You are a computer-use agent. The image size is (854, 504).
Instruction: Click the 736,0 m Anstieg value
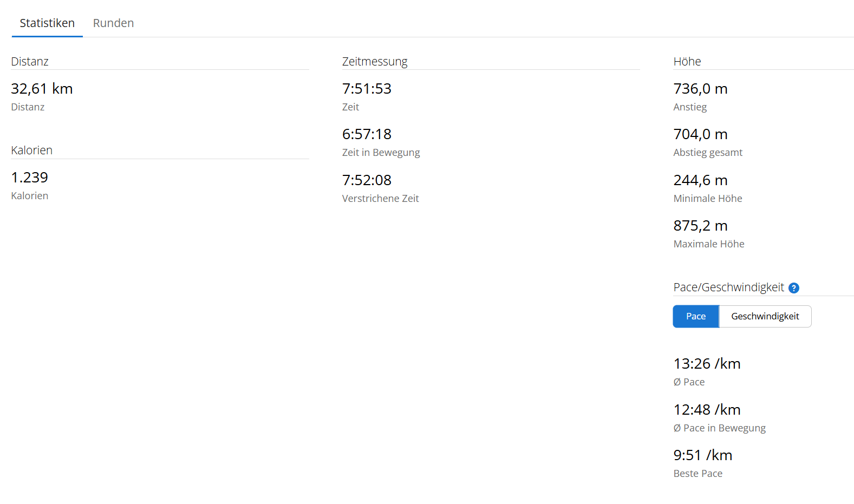point(700,89)
